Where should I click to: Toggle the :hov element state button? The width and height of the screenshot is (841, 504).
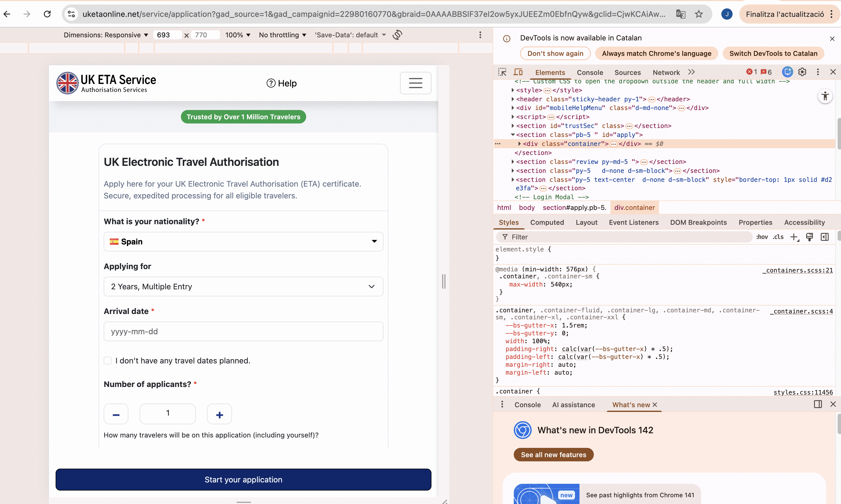[x=762, y=237]
